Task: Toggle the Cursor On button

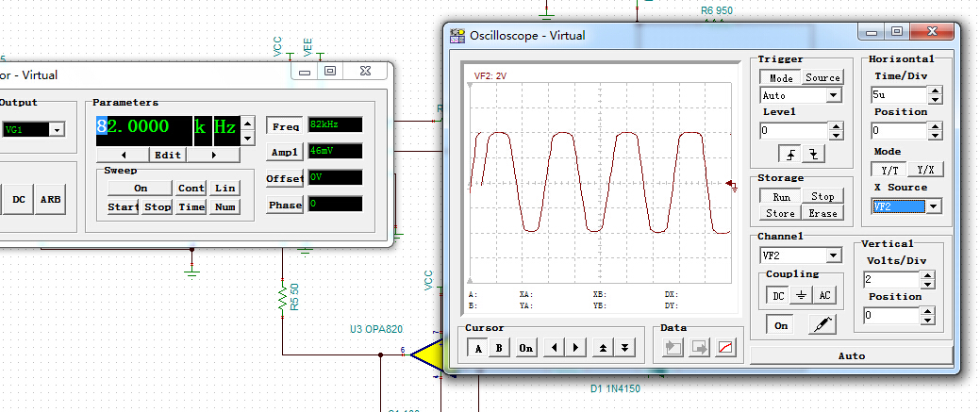Action: click(526, 348)
